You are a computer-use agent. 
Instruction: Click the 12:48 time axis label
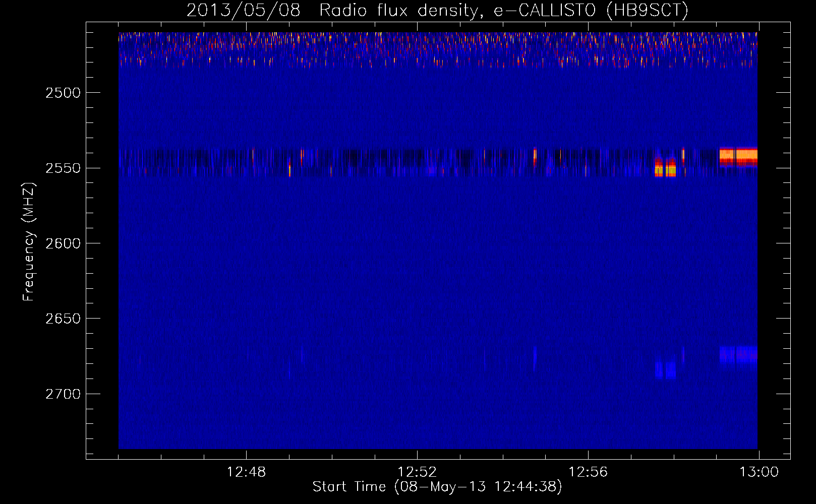point(246,472)
